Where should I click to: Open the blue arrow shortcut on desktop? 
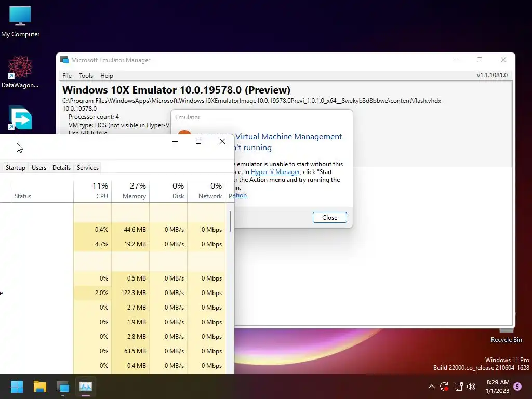coord(20,118)
